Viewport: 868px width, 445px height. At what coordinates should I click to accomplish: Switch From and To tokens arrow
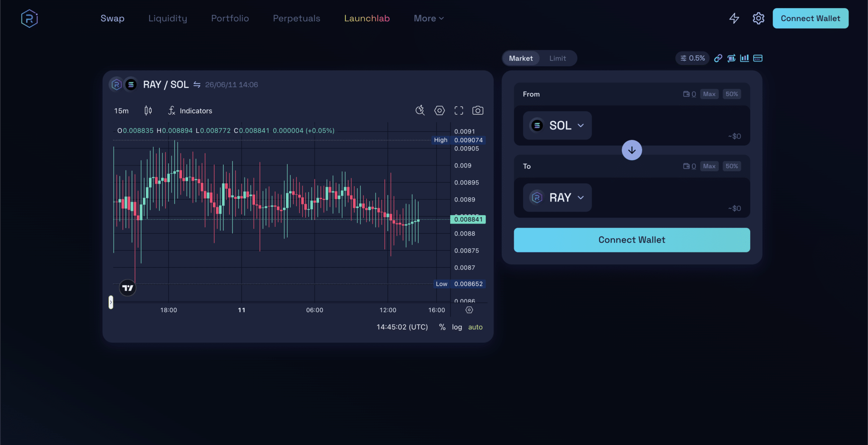[x=632, y=150]
